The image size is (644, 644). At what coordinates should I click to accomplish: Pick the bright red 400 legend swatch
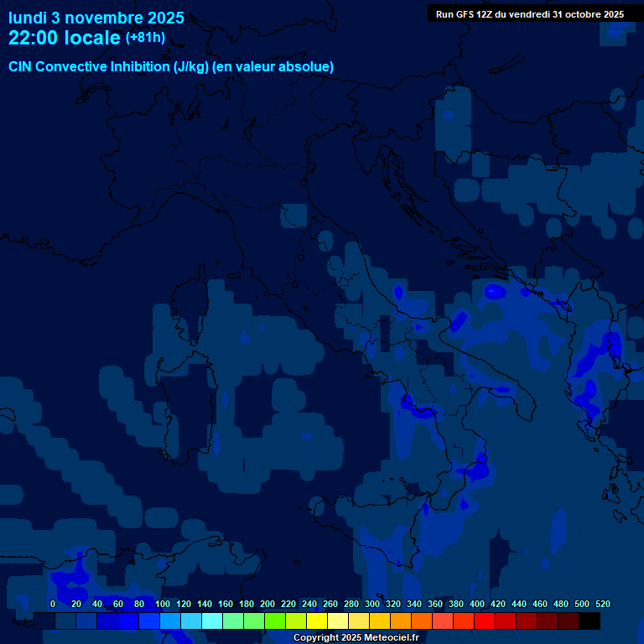point(485,621)
